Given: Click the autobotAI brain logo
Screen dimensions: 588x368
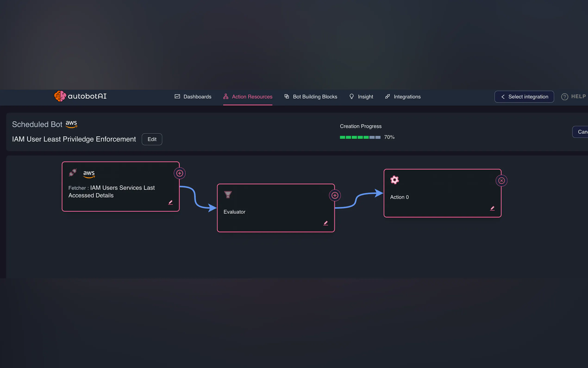Looking at the screenshot, I should [x=60, y=96].
